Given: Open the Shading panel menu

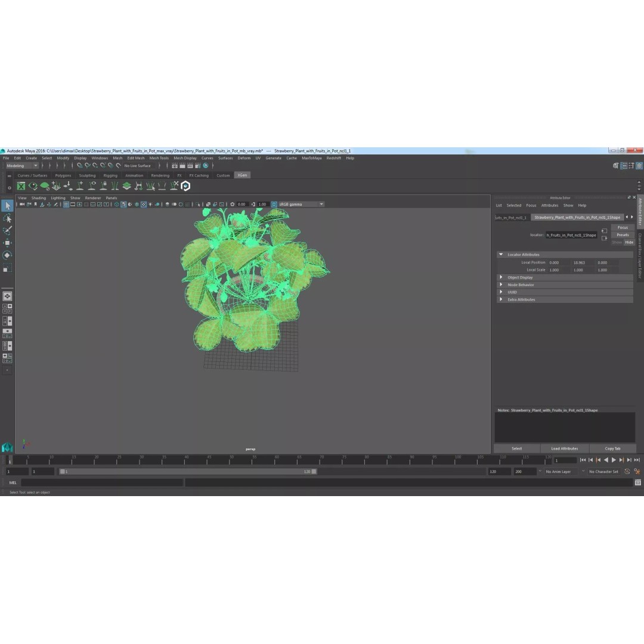Looking at the screenshot, I should 39,198.
